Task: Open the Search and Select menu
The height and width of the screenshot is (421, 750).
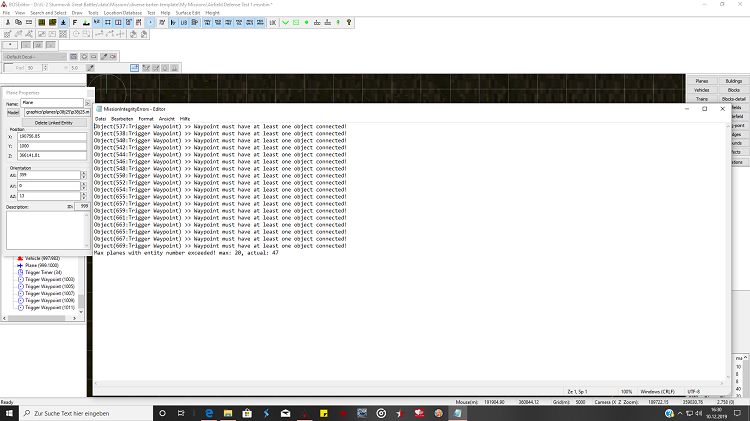Action: [48, 13]
